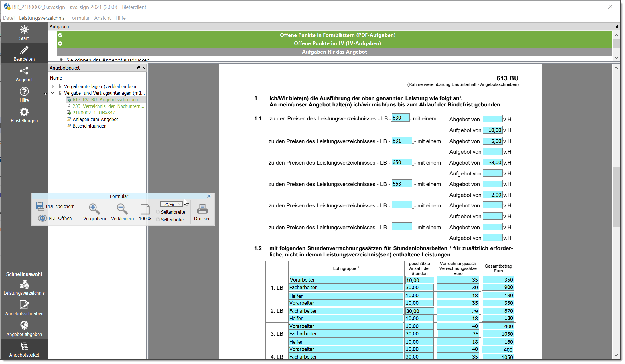Click the ava-sign app icon in title bar
625x364 pixels.
tap(7, 7)
